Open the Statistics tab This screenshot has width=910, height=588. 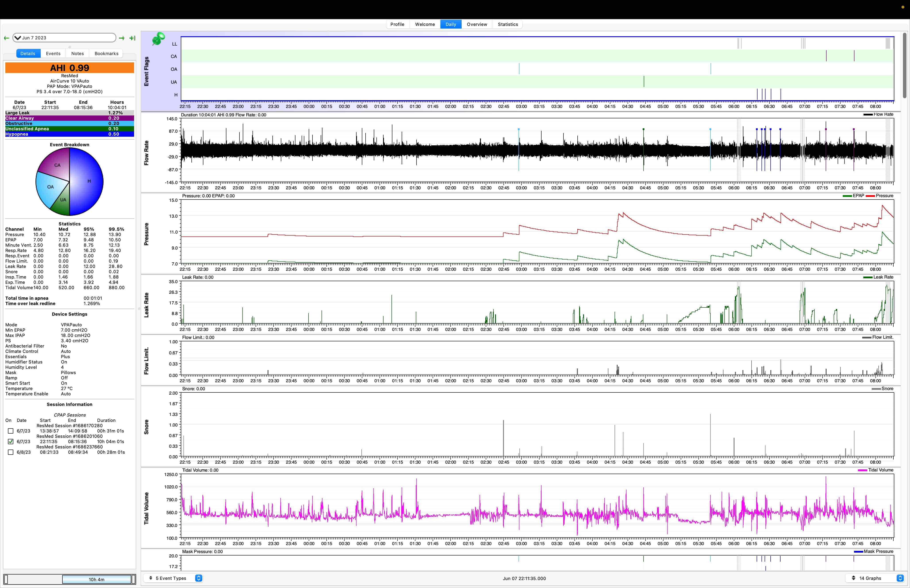coord(507,24)
